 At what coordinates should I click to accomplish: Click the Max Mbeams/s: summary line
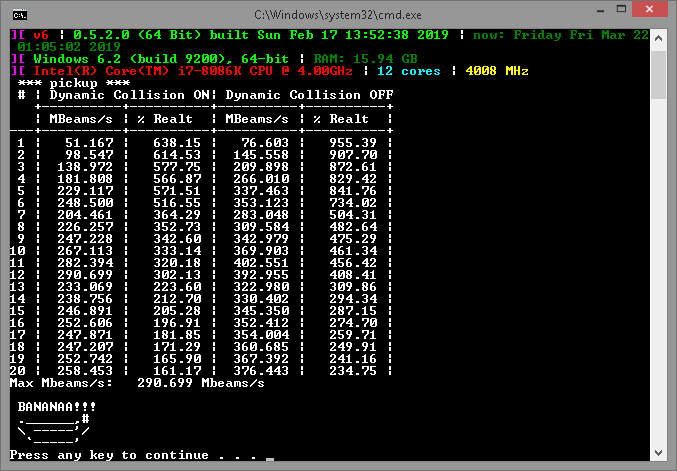pyautogui.click(x=137, y=383)
